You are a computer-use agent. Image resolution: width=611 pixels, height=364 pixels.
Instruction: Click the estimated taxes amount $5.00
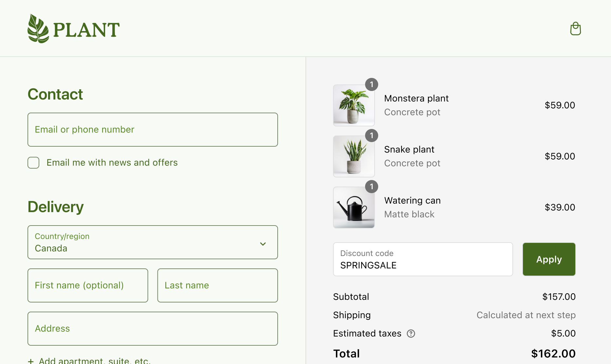pos(563,334)
